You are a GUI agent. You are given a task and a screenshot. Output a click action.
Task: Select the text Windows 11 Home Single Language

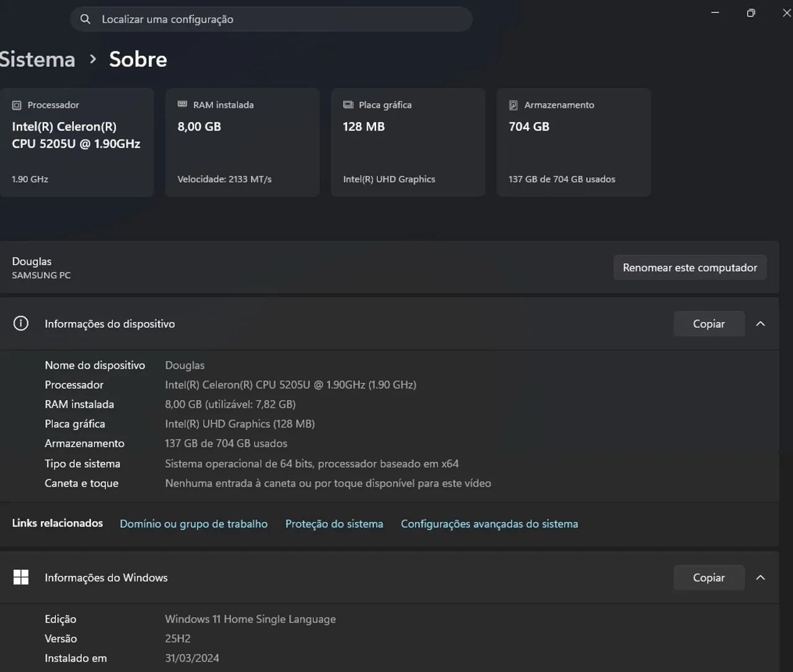[250, 619]
